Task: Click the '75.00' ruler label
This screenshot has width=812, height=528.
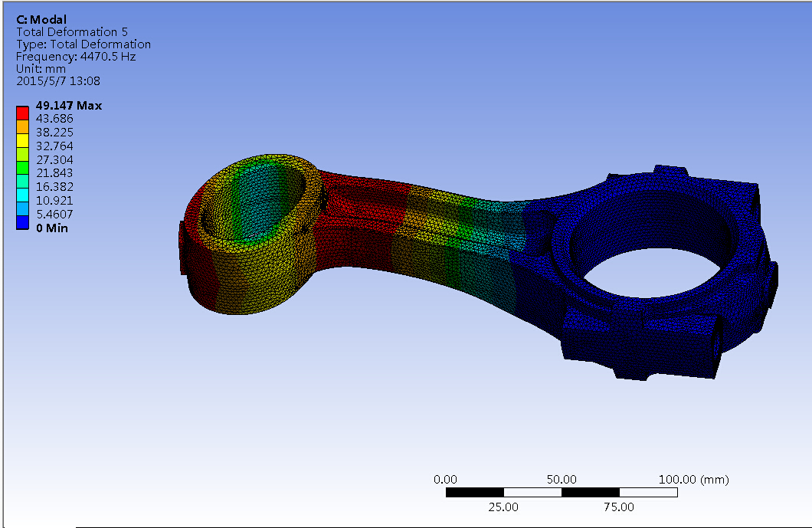Action: tap(619, 507)
